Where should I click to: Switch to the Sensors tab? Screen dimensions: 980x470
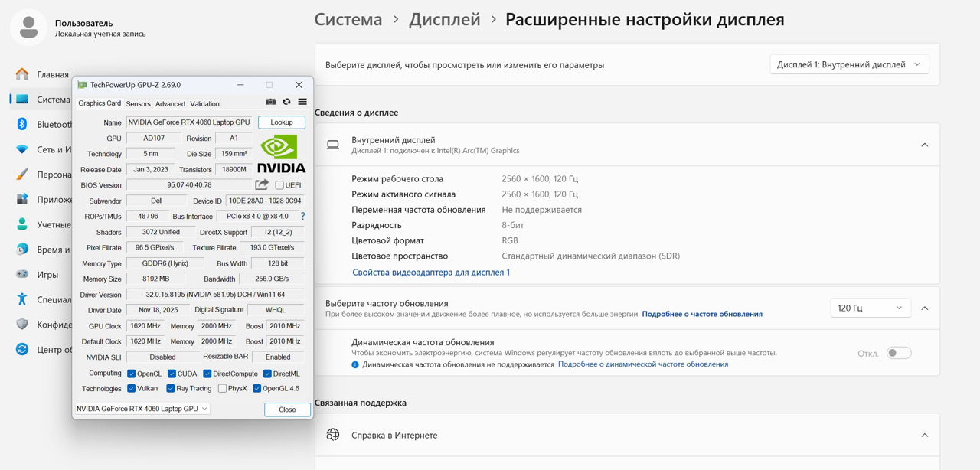coord(138,103)
